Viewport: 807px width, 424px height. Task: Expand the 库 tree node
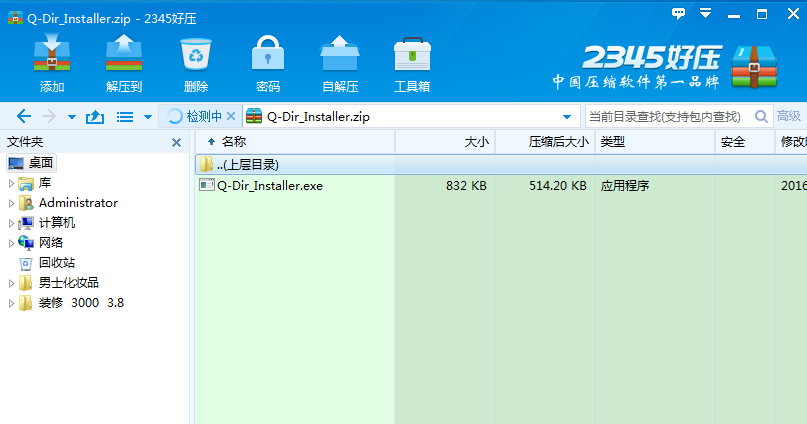pyautogui.click(x=11, y=183)
